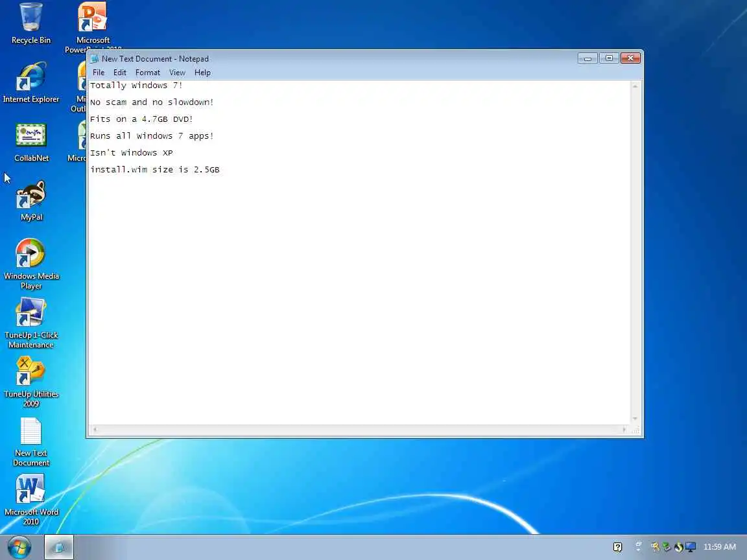Click the line 'Isn't Windows XP'

tap(132, 152)
